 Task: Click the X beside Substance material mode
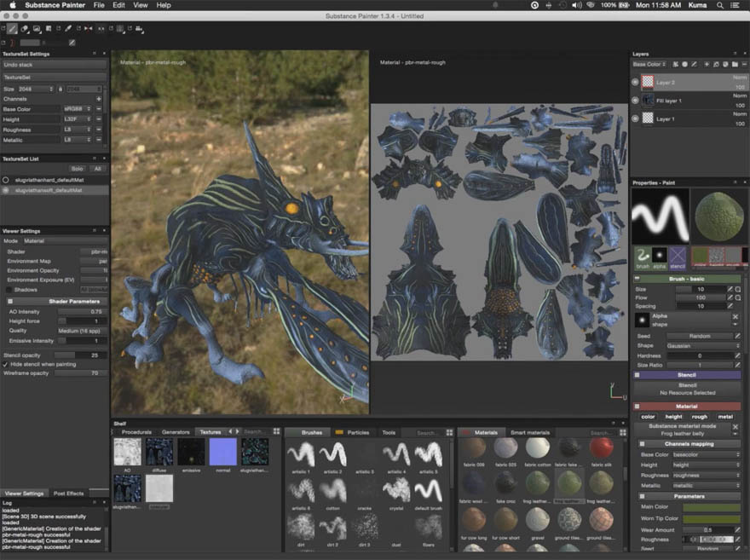click(736, 426)
